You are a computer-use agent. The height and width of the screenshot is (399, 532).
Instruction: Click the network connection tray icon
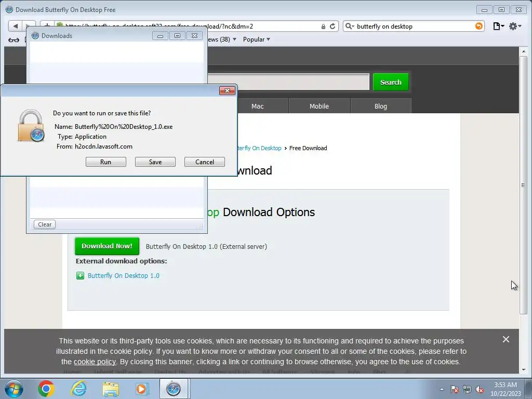click(467, 389)
